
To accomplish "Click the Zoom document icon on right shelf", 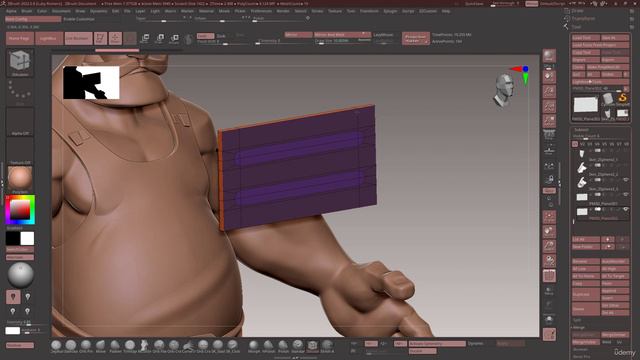I will click(549, 91).
